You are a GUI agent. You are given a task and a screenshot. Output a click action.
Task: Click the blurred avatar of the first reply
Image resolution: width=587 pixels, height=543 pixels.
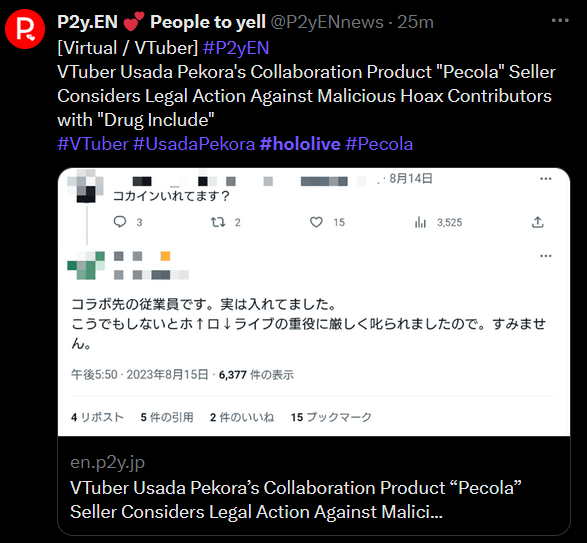(x=86, y=186)
